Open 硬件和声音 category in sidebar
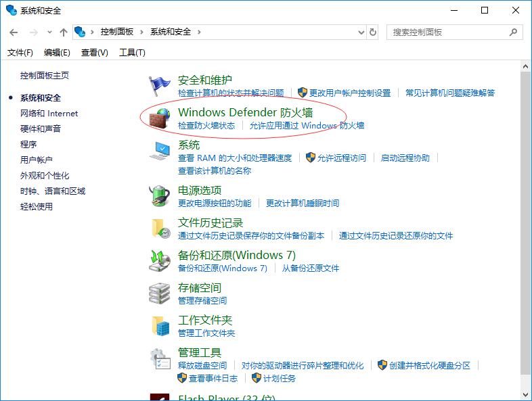The width and height of the screenshot is (532, 401). [41, 128]
